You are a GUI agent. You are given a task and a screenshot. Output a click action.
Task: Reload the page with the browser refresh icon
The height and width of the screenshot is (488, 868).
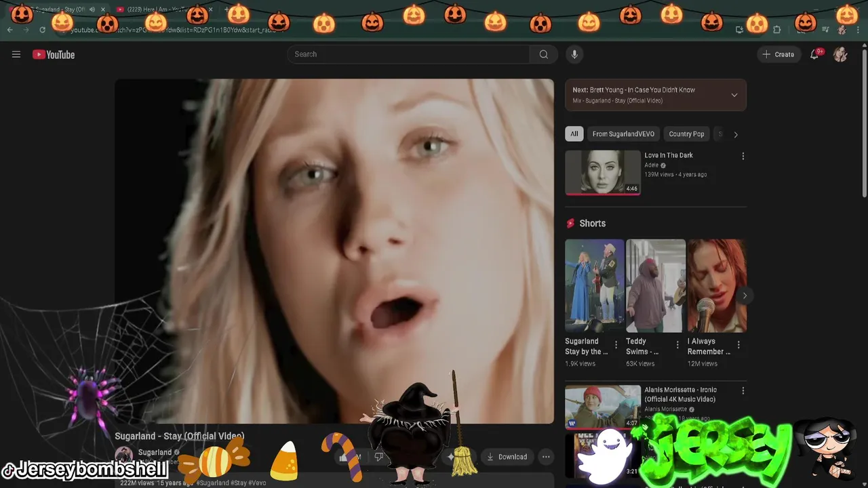coord(42,30)
